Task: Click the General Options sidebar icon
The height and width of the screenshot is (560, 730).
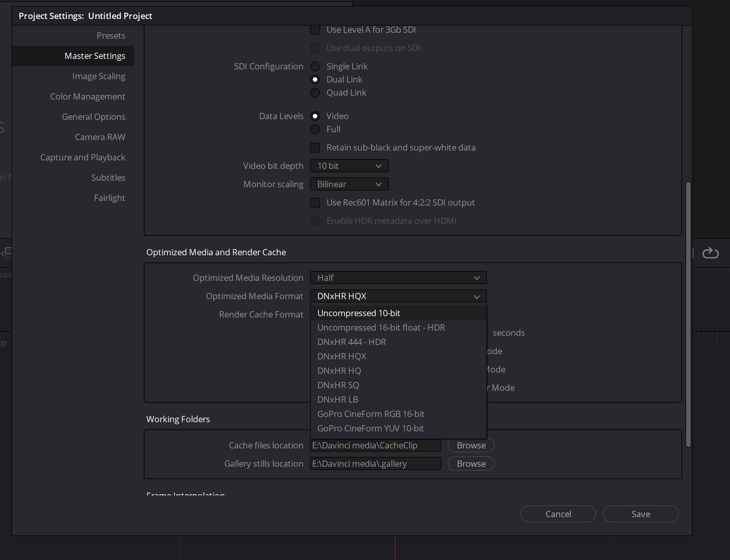Action: tap(94, 116)
